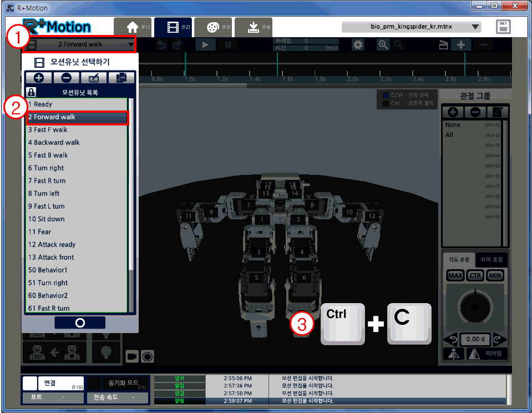Select the All joint group entry
The width and height of the screenshot is (532, 413).
pos(449,135)
